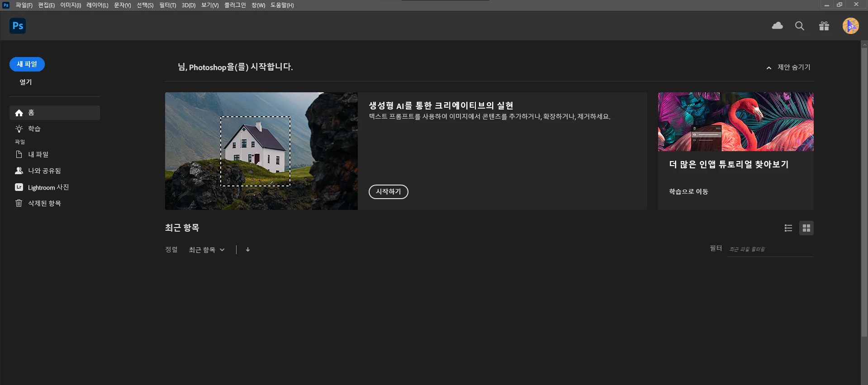The height and width of the screenshot is (385, 868).
Task: Open the 도움말(H) menu
Action: [x=282, y=5]
